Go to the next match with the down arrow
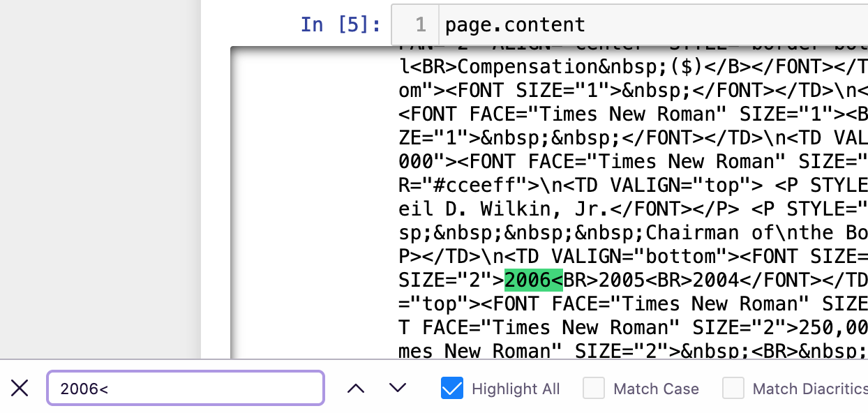 398,389
